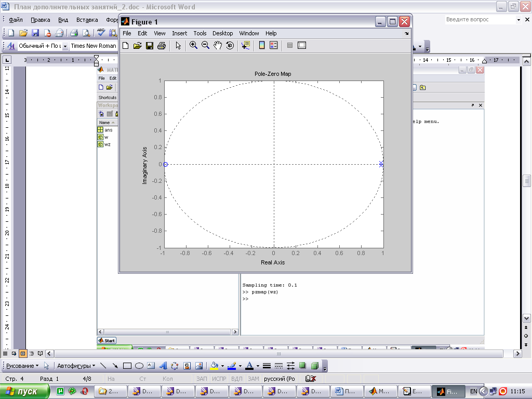Insert Picture from drawing toolbar
Image resolution: width=532 pixels, height=399 pixels.
199,366
